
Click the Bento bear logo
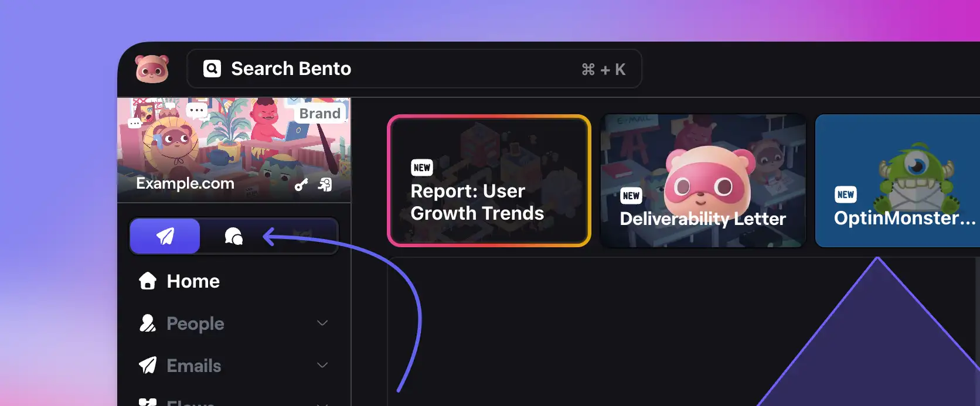tap(152, 69)
